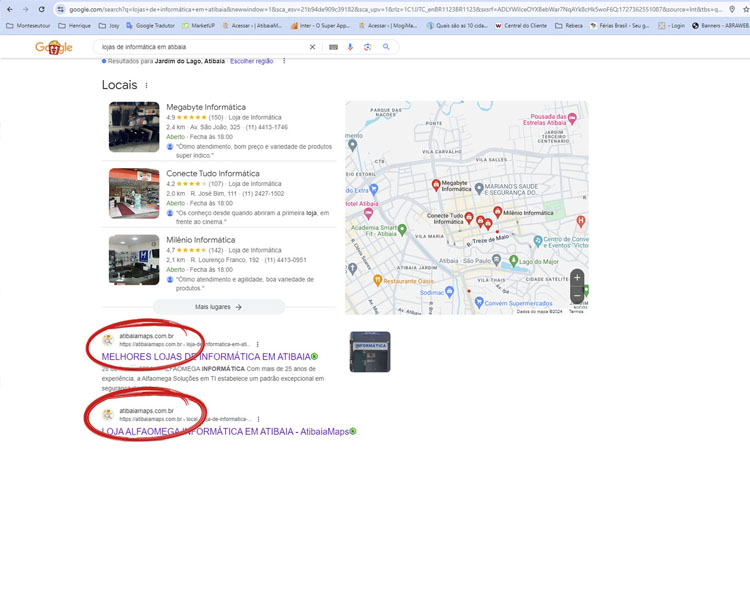Zoom in on the map with plus
The height and width of the screenshot is (610, 750).
pyautogui.click(x=577, y=277)
